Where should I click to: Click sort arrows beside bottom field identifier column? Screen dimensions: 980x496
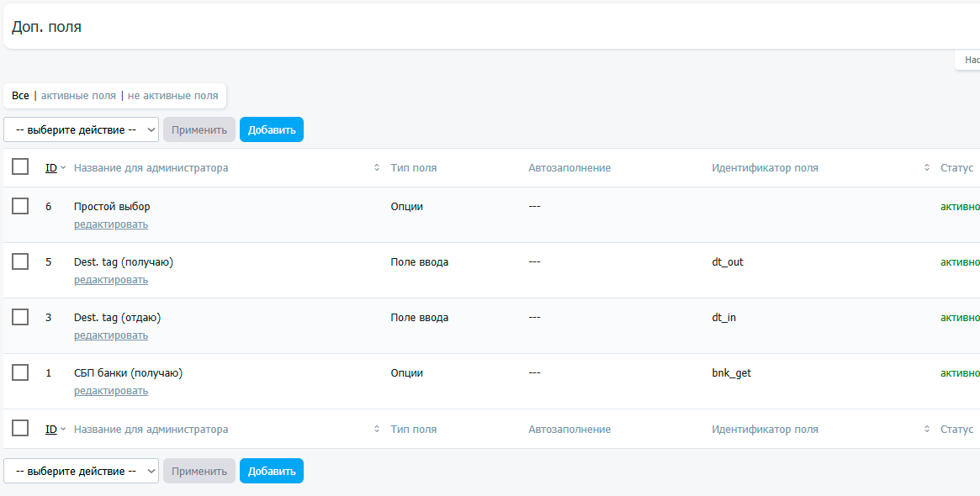coord(927,430)
